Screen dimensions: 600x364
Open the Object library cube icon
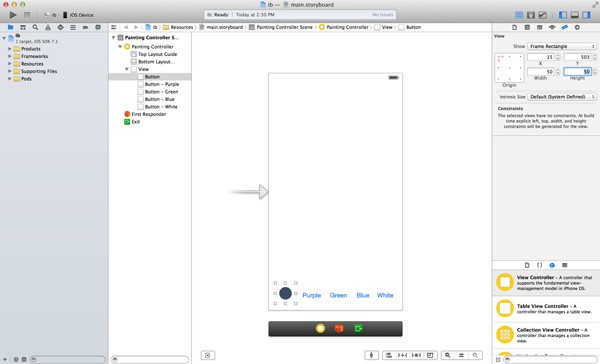click(552, 265)
